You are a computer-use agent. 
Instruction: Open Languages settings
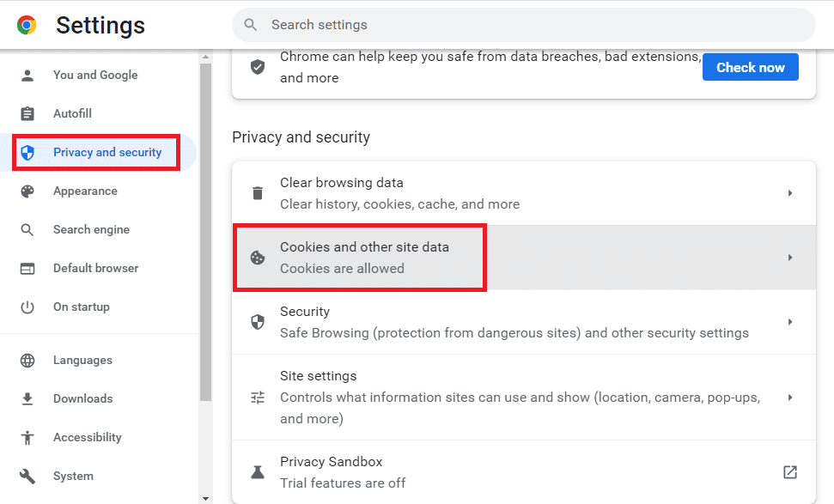(99, 361)
